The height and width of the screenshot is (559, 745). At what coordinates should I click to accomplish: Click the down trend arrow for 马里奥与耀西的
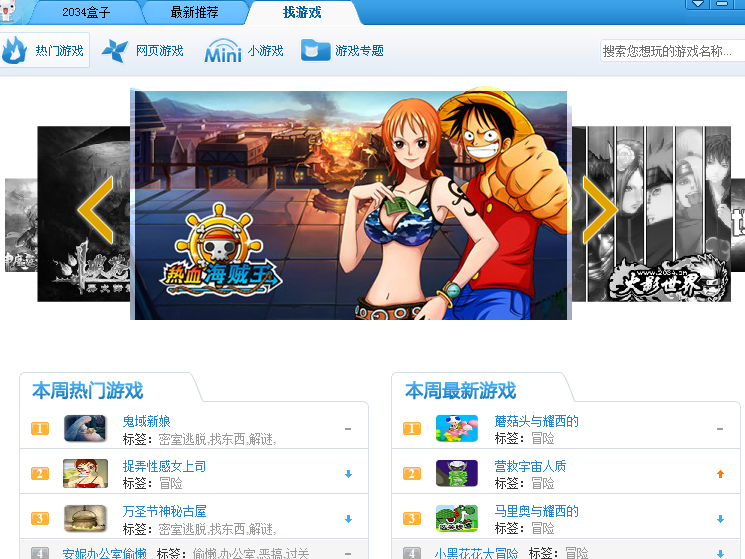(720, 519)
